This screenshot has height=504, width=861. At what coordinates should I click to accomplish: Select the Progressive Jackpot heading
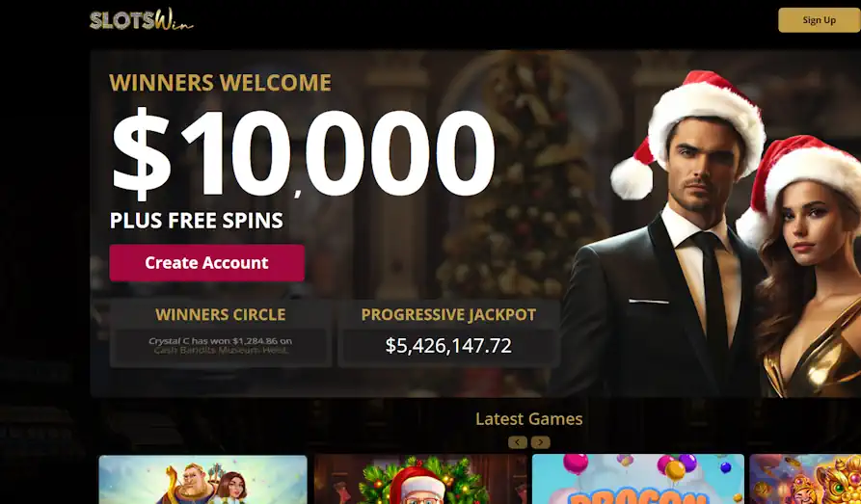click(448, 314)
